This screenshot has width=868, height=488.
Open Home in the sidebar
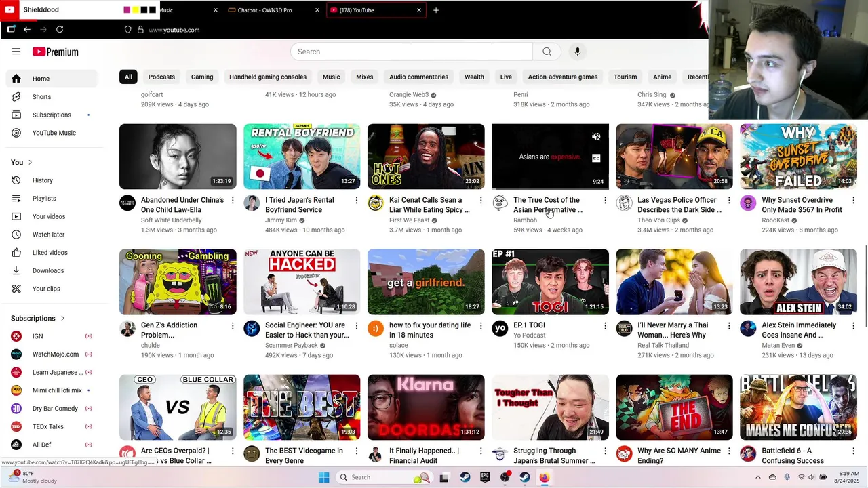51,79
